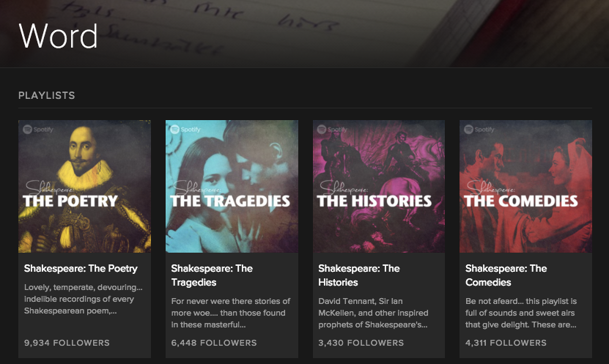Screen dimensions: 609x364
Task: Open The Poetry playlist cover art
Action: click(x=84, y=186)
